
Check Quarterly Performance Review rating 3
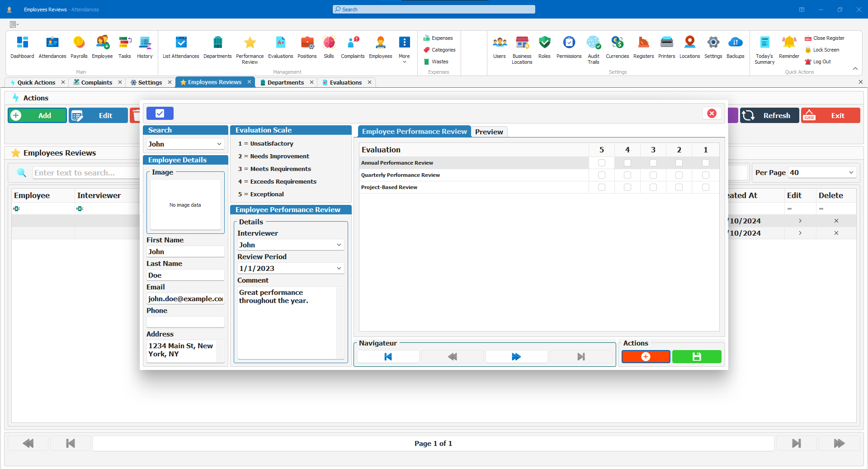click(x=653, y=175)
